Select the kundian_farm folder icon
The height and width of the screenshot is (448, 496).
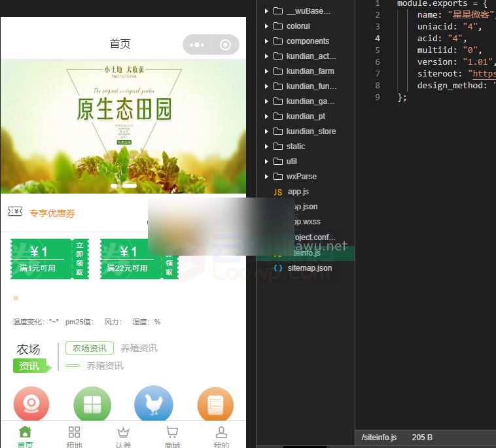click(x=278, y=71)
